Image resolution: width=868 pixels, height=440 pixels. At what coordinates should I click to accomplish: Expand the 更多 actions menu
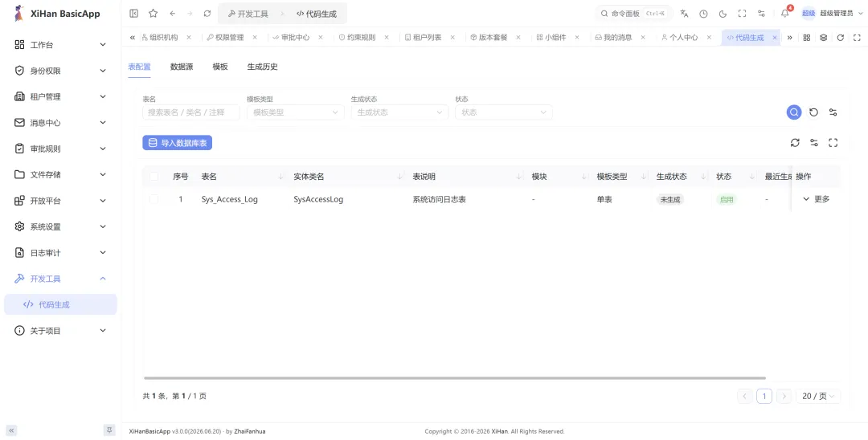pos(816,199)
